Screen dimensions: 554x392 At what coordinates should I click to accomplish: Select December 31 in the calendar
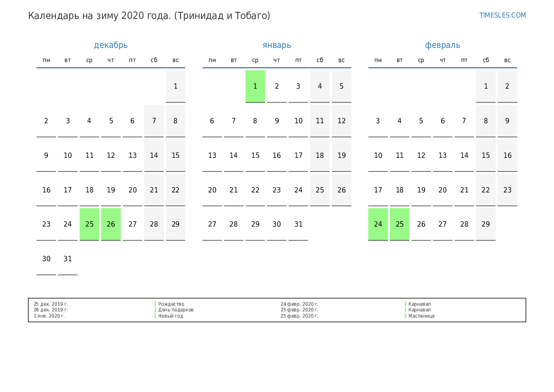point(68,259)
